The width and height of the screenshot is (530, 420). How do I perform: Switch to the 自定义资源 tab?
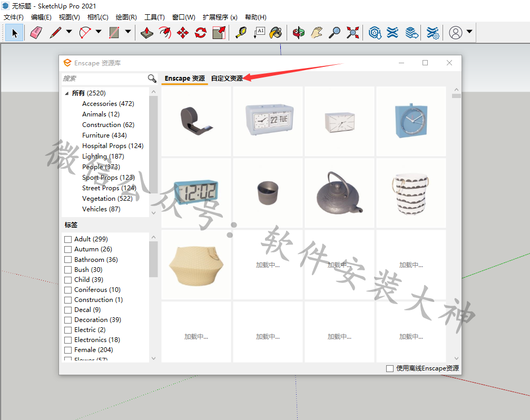[x=227, y=79]
